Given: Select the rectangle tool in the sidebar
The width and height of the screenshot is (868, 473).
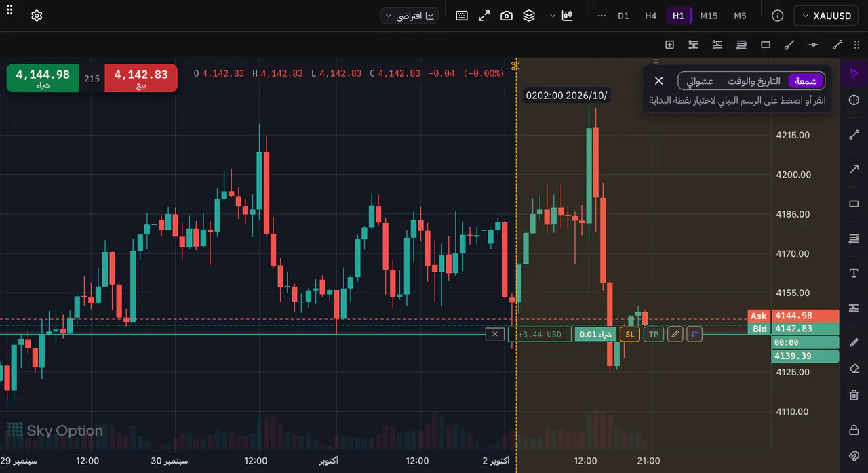Looking at the screenshot, I should (x=854, y=204).
